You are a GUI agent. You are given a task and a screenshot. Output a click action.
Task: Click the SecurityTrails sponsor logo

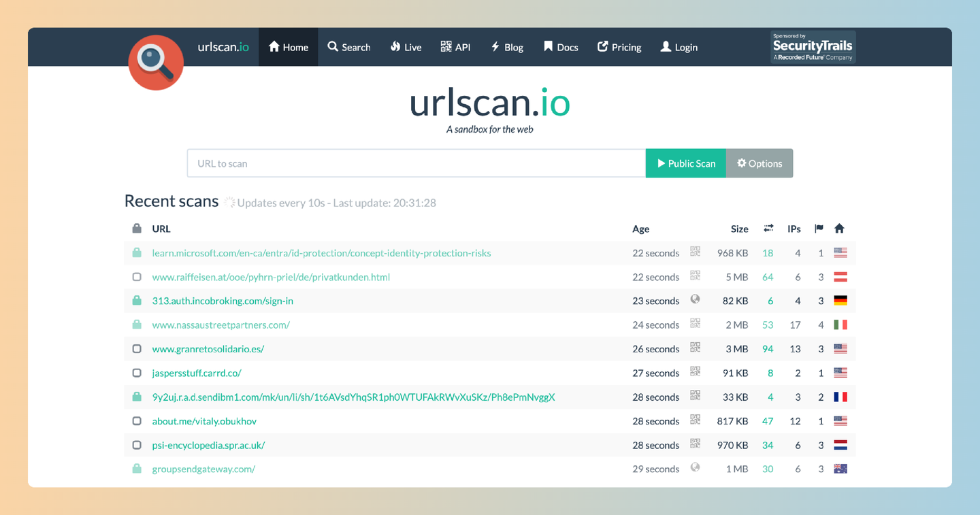(813, 47)
